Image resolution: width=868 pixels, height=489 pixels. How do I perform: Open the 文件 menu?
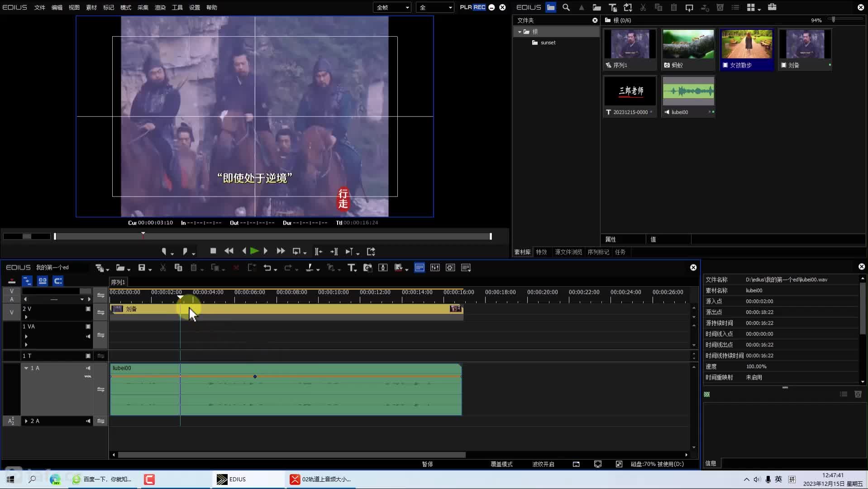pos(40,7)
